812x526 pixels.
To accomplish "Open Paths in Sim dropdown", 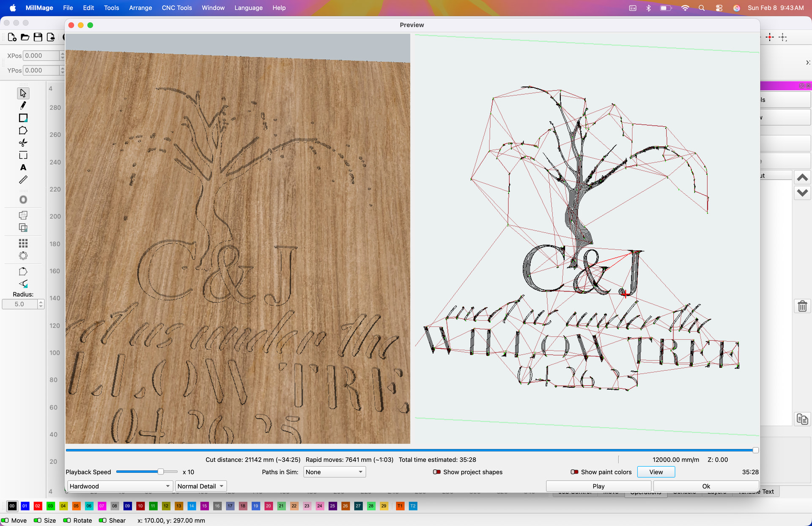I will (x=334, y=472).
